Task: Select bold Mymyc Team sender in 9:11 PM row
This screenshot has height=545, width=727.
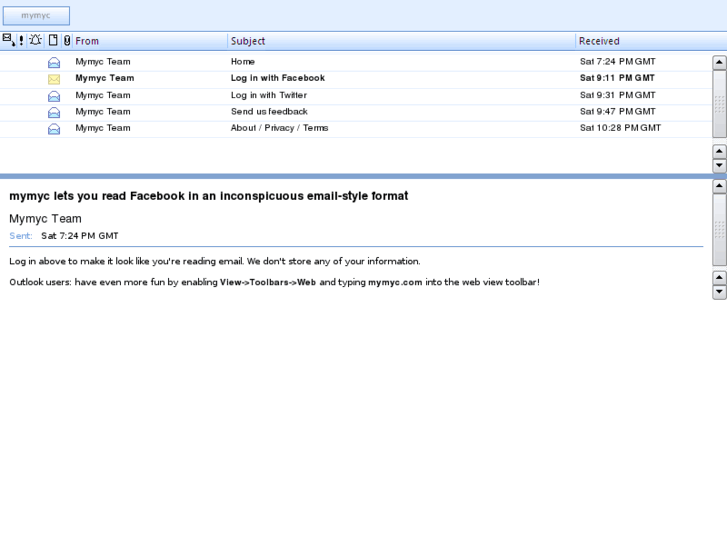Action: tap(105, 78)
